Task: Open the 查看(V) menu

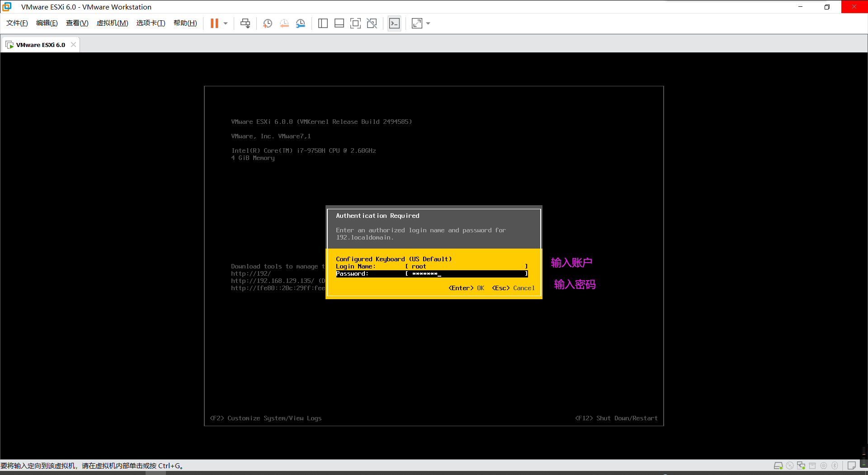Action: 77,23
